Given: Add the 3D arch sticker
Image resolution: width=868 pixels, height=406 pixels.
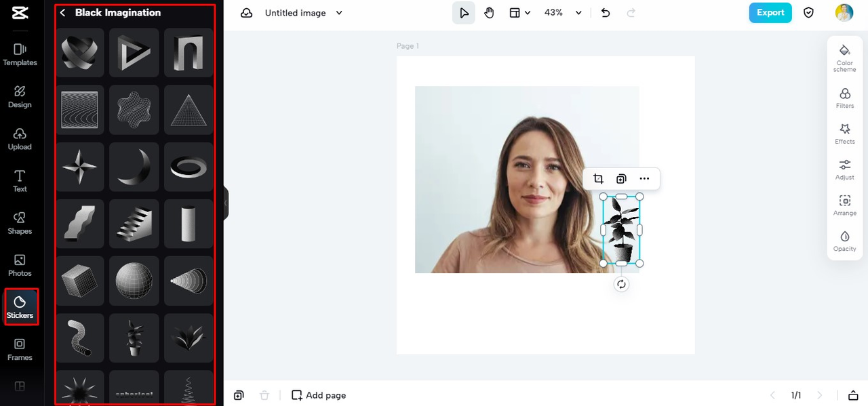Looking at the screenshot, I should click(x=188, y=53).
